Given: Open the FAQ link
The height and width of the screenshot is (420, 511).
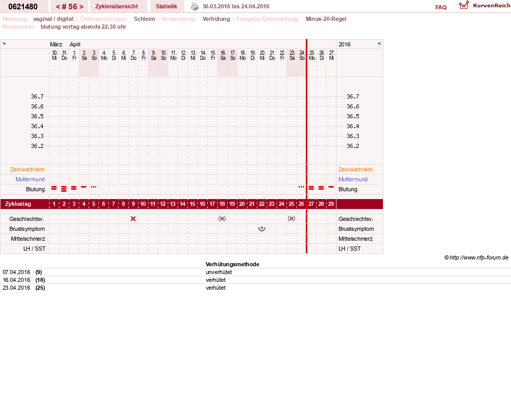Looking at the screenshot, I should [x=441, y=7].
